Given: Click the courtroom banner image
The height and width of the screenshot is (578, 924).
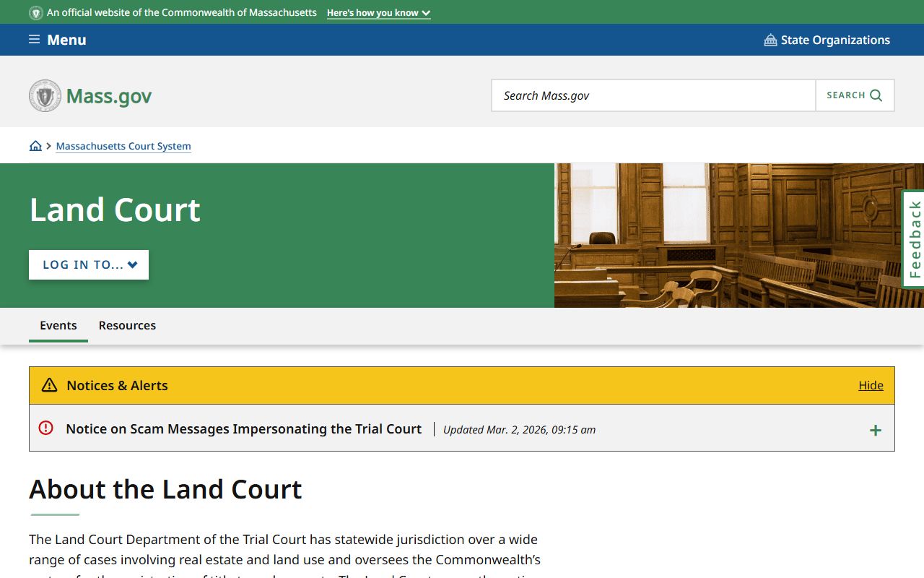Looking at the screenshot, I should point(739,236).
